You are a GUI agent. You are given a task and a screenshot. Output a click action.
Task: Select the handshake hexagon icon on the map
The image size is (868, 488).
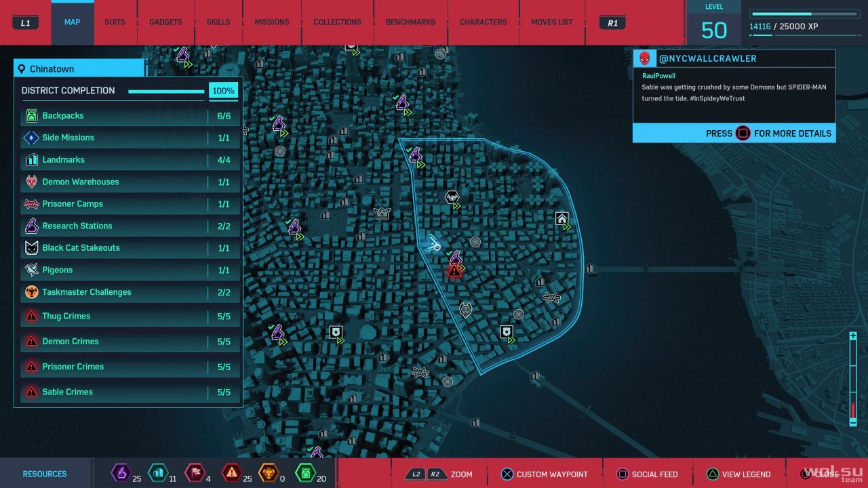pyautogui.click(x=452, y=197)
